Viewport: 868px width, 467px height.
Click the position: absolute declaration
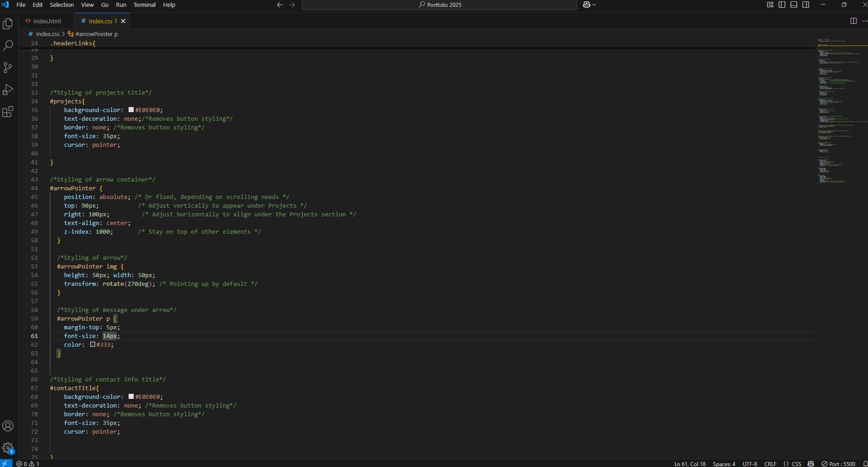pyautogui.click(x=97, y=197)
